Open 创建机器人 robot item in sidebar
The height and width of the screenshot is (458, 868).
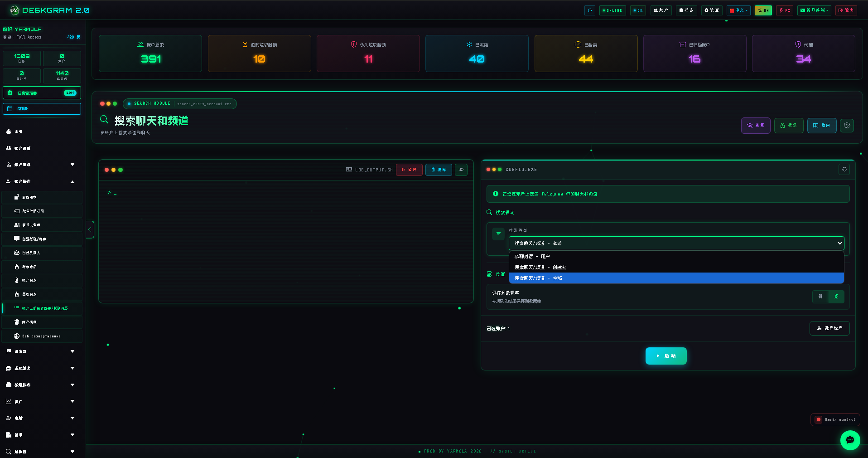click(x=42, y=253)
